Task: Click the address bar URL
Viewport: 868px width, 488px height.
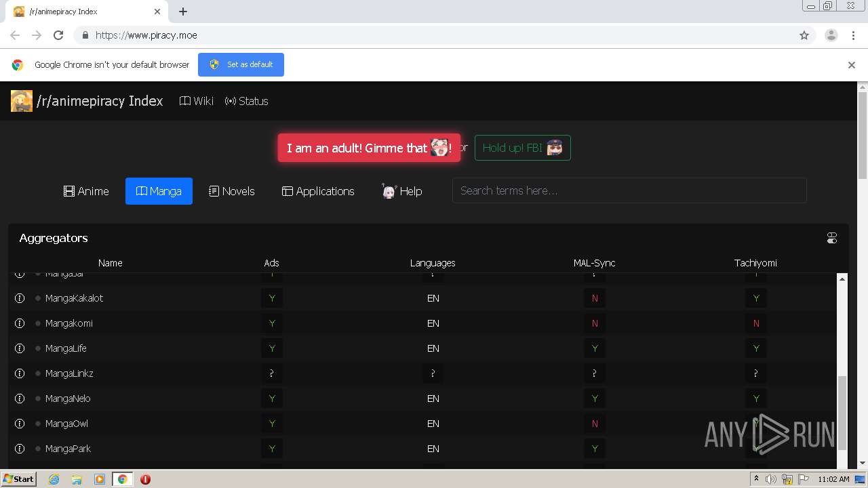Action: tap(146, 35)
